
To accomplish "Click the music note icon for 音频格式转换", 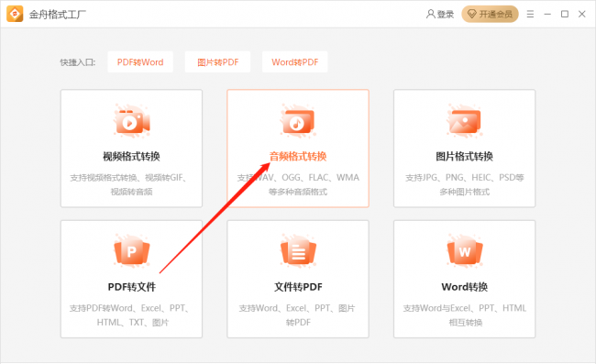I will [298, 121].
